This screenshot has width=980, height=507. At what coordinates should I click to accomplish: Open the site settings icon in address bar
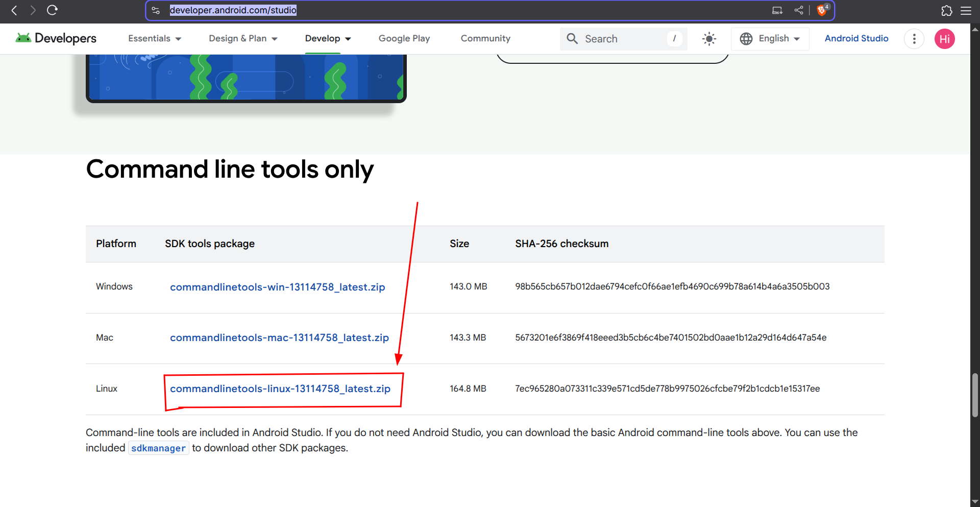click(x=156, y=10)
